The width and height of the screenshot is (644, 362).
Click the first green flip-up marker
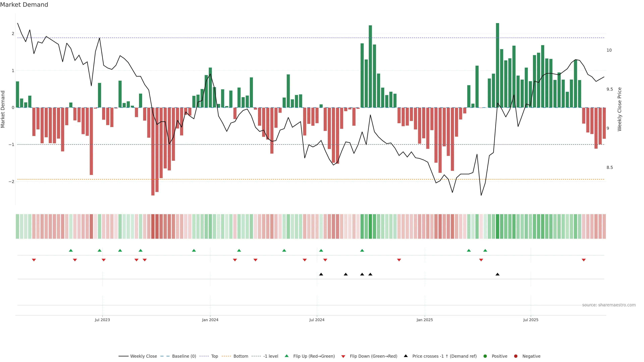[x=71, y=250]
